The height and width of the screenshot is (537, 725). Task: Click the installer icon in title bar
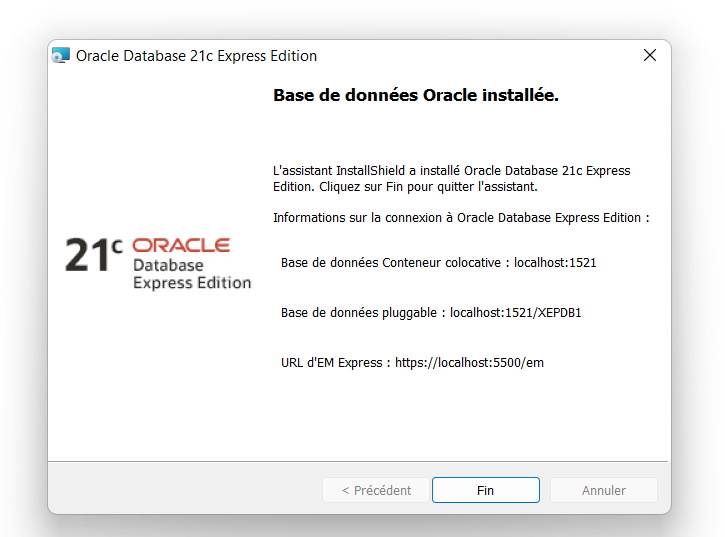pos(61,56)
